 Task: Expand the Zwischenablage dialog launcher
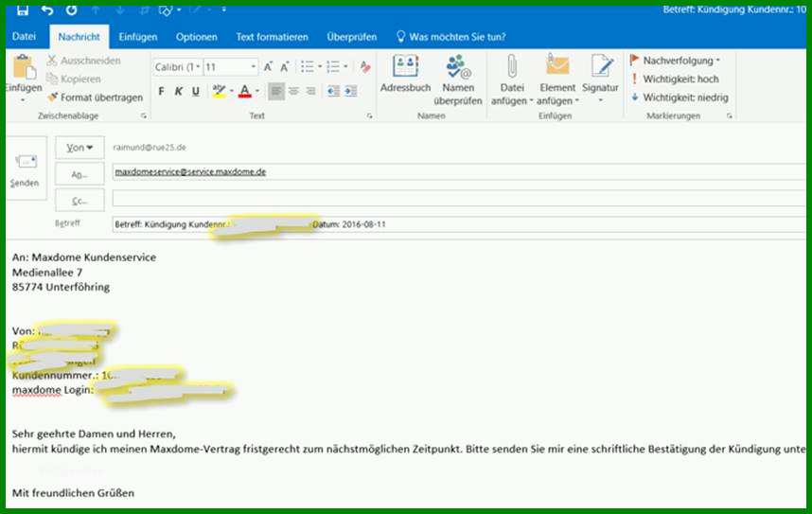click(x=144, y=116)
